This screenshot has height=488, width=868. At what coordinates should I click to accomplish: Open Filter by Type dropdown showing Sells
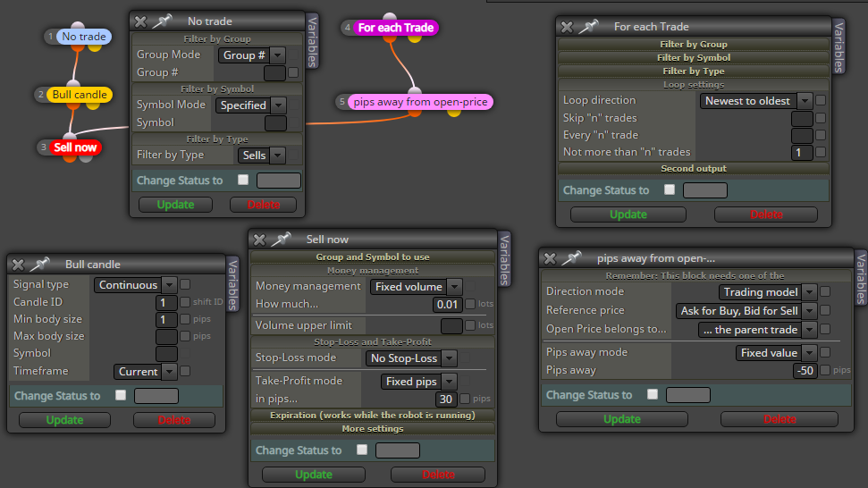point(262,156)
